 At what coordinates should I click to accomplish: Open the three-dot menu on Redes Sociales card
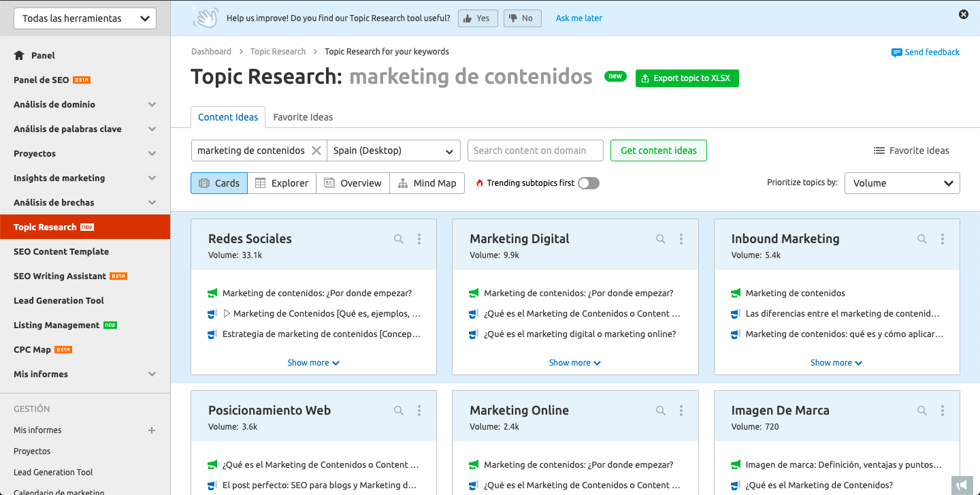pos(419,239)
